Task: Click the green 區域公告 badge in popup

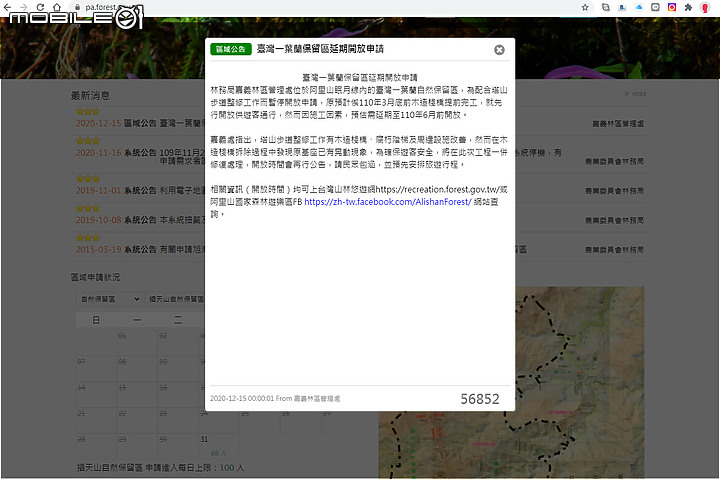Action: (x=231, y=49)
